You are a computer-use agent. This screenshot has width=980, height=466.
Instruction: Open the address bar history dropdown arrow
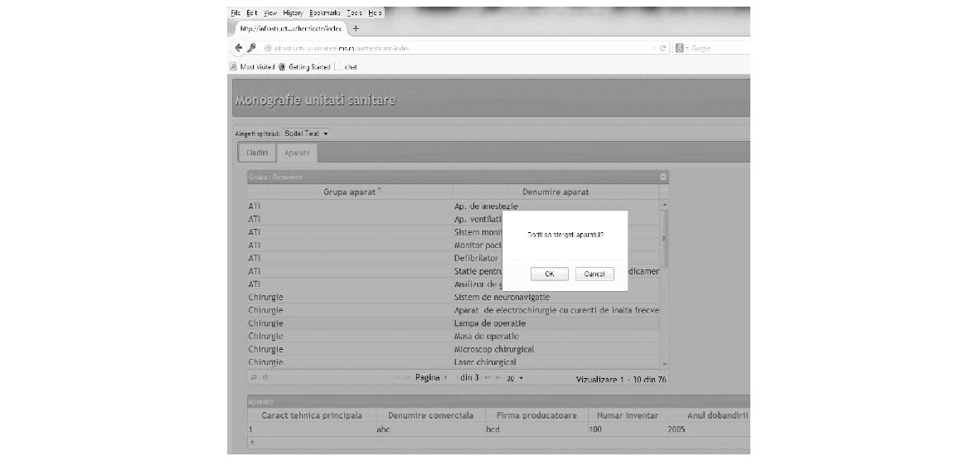pos(654,48)
